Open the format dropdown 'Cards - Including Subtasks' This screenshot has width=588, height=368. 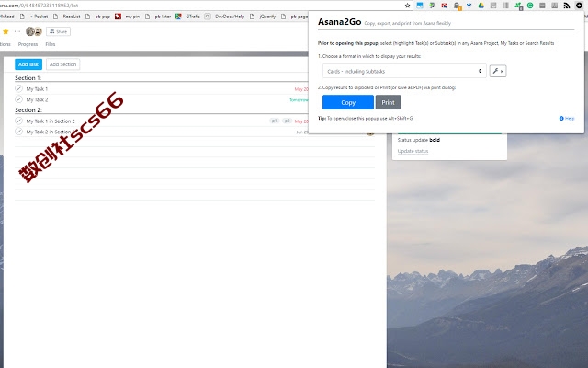click(404, 71)
